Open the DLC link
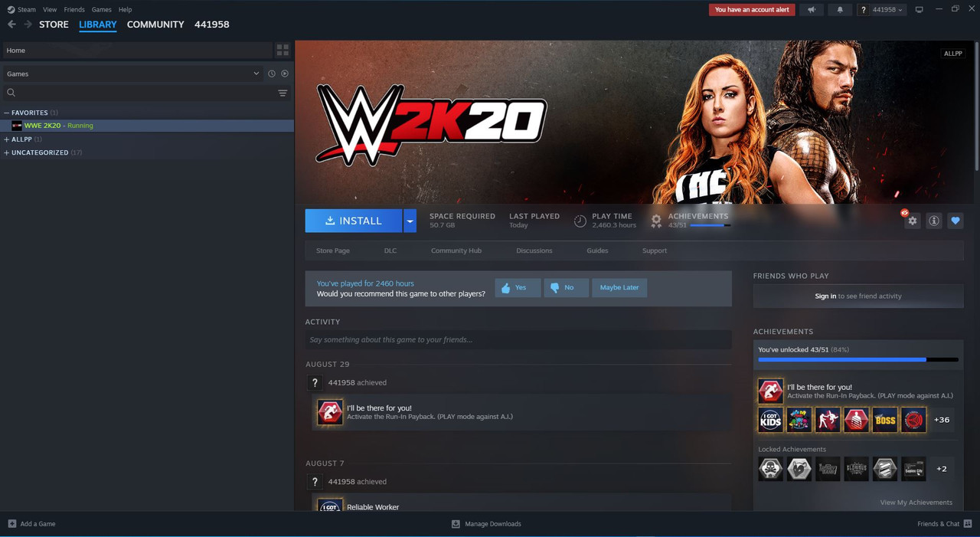 390,250
